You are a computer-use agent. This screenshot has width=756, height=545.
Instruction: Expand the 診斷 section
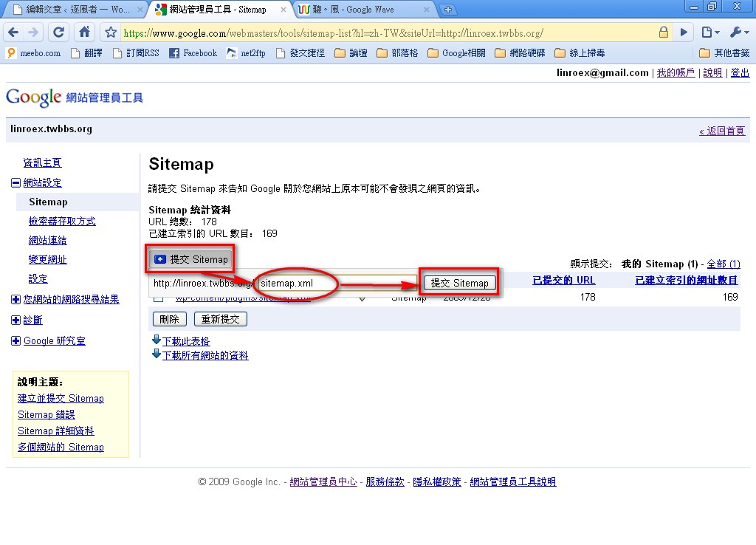point(16,321)
